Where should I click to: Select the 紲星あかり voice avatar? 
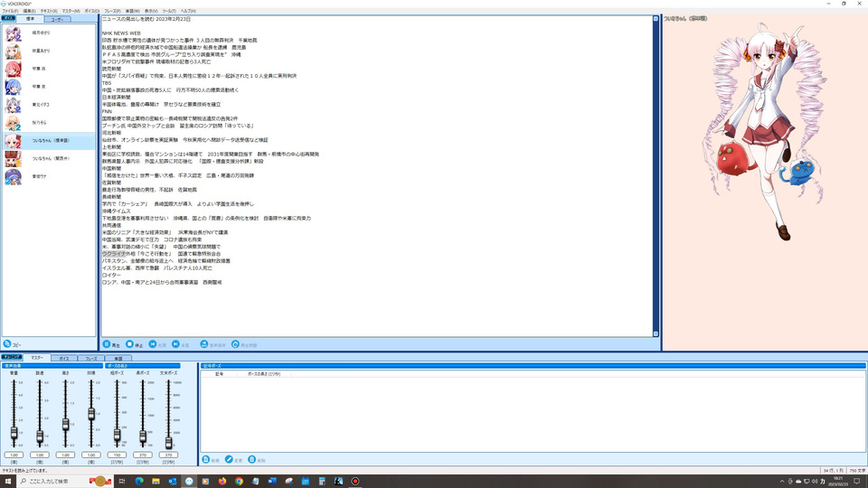pos(14,51)
